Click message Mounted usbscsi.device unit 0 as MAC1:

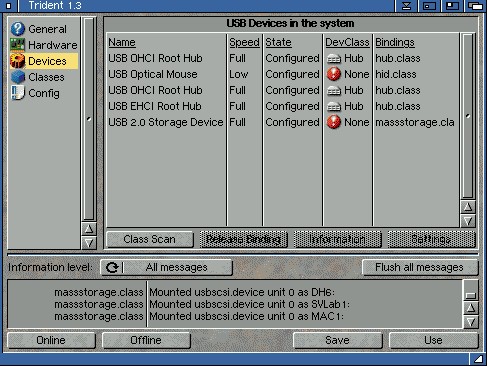click(x=246, y=316)
